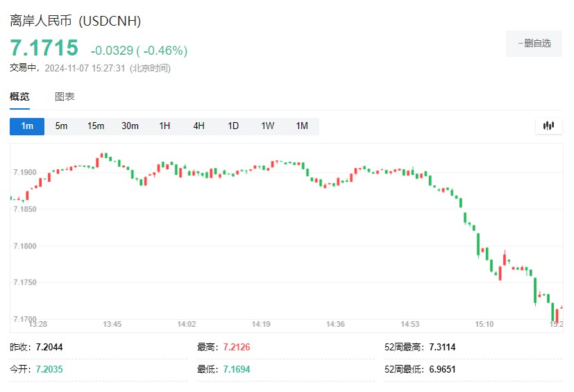Select the 1m timeframe

(27, 126)
